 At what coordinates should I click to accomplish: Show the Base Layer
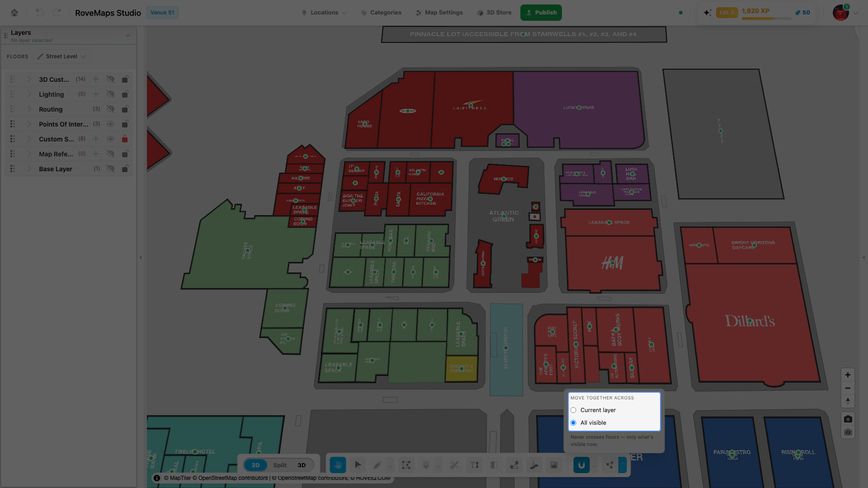point(110,169)
